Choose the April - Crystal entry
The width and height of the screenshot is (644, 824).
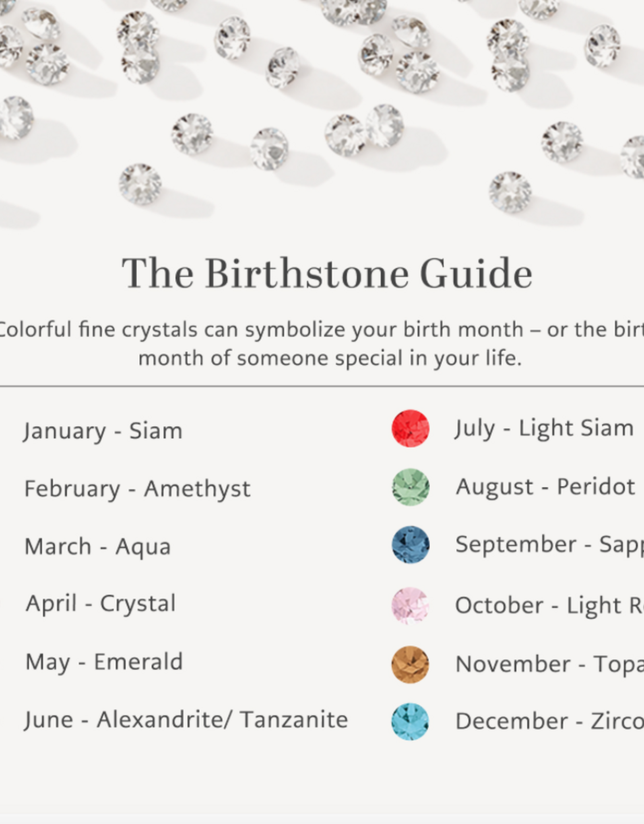pos(101,604)
